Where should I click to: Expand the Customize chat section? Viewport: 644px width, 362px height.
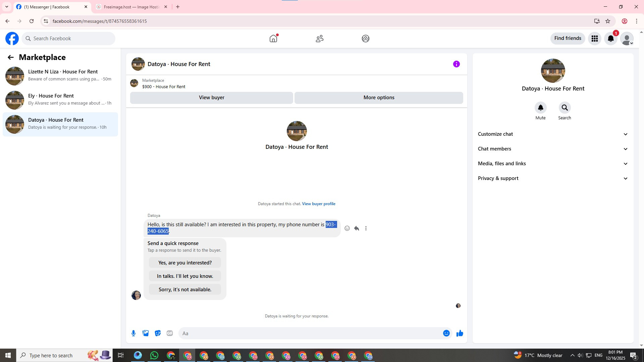(x=553, y=134)
